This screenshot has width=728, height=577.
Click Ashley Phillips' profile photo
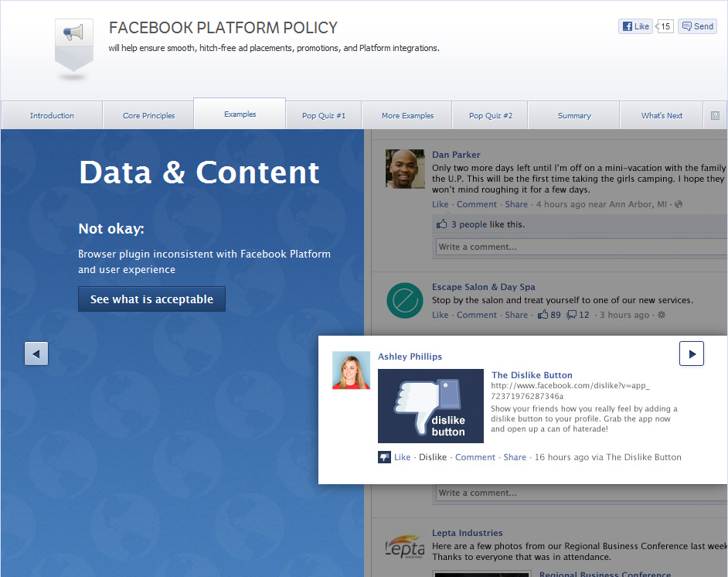pos(351,370)
